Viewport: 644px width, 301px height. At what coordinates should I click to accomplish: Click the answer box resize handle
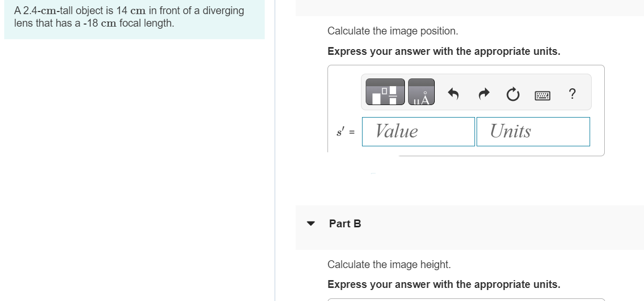click(372, 172)
